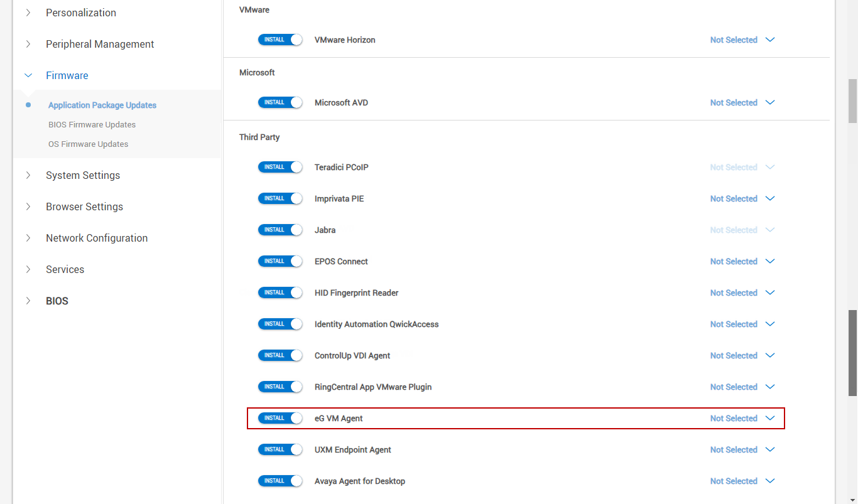The width and height of the screenshot is (858, 504).
Task: Open the Peripheral Management menu item
Action: click(x=100, y=44)
